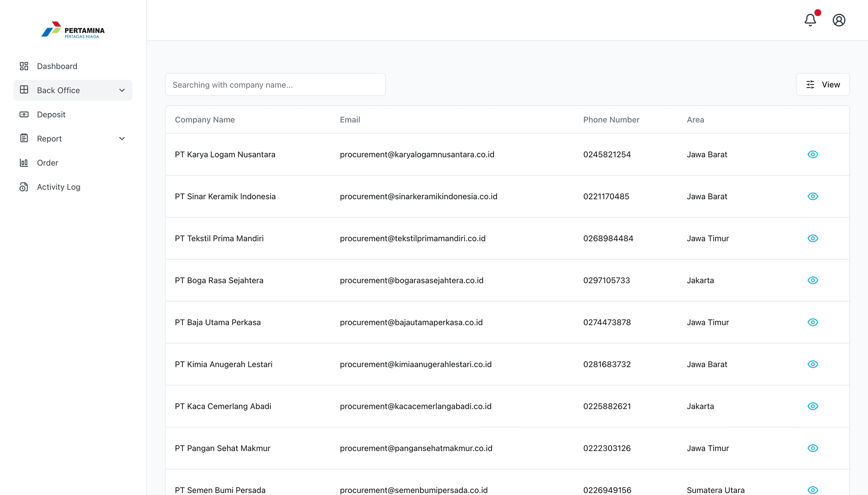View details of PT Karya Logam Nusantara
868x495 pixels.
(x=813, y=154)
